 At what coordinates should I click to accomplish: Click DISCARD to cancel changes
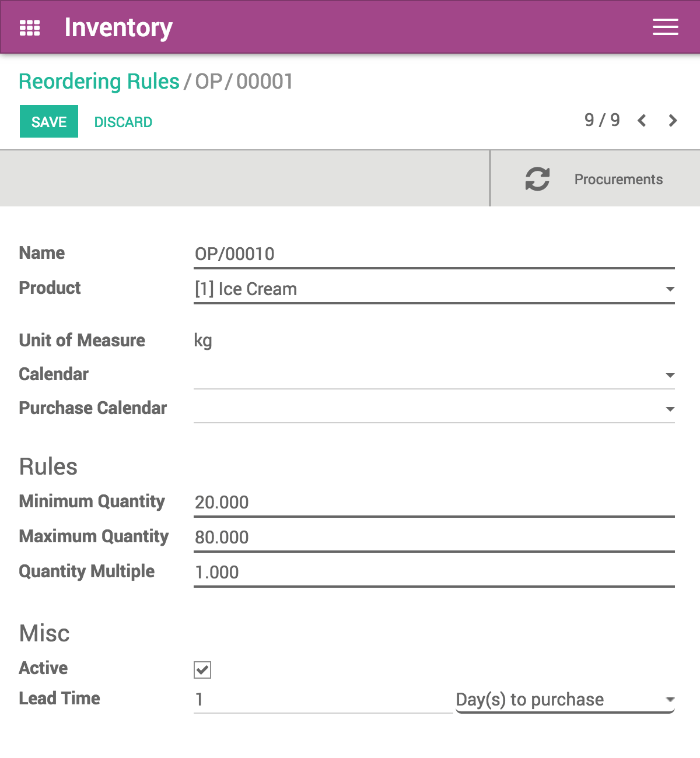(123, 121)
